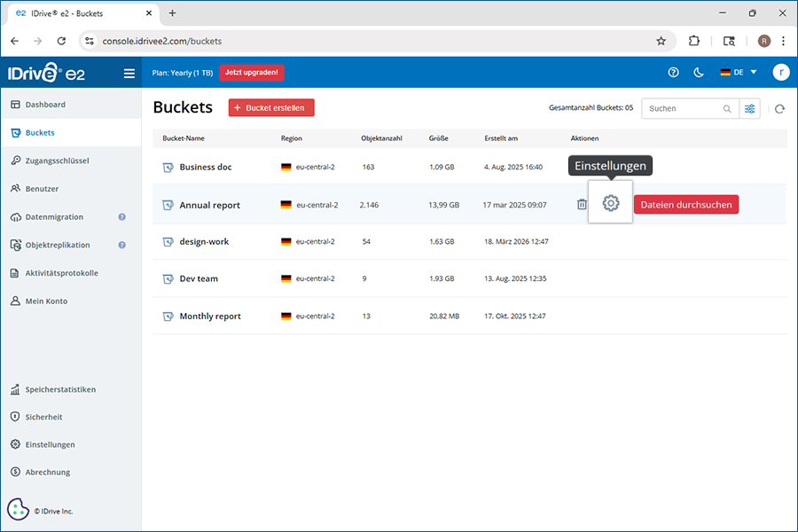Open the design-work bucket

coord(204,241)
